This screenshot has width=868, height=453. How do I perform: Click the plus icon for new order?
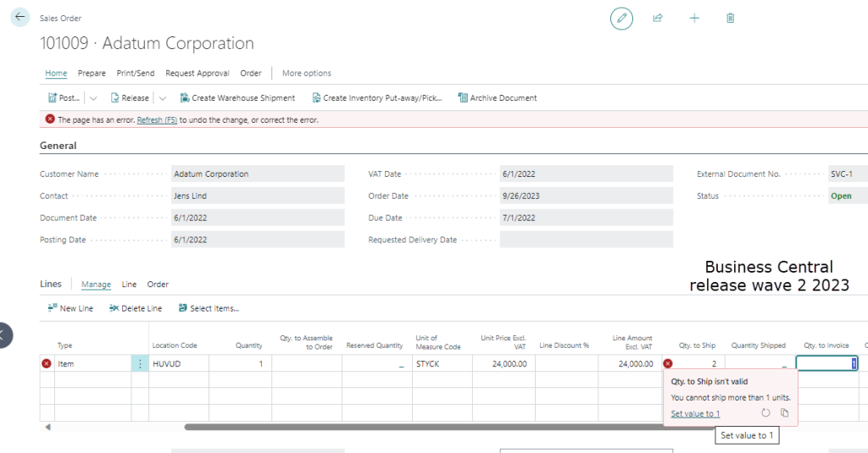[x=694, y=19]
